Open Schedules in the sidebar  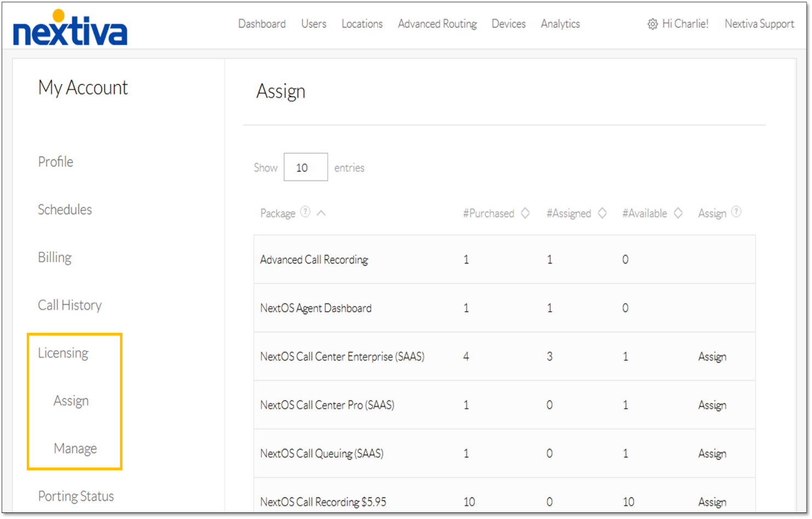click(65, 210)
